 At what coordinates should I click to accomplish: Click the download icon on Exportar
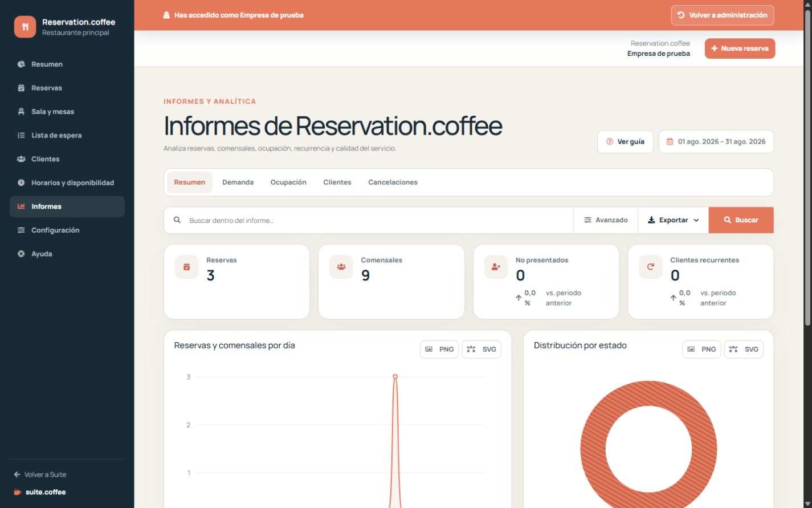[x=651, y=220]
